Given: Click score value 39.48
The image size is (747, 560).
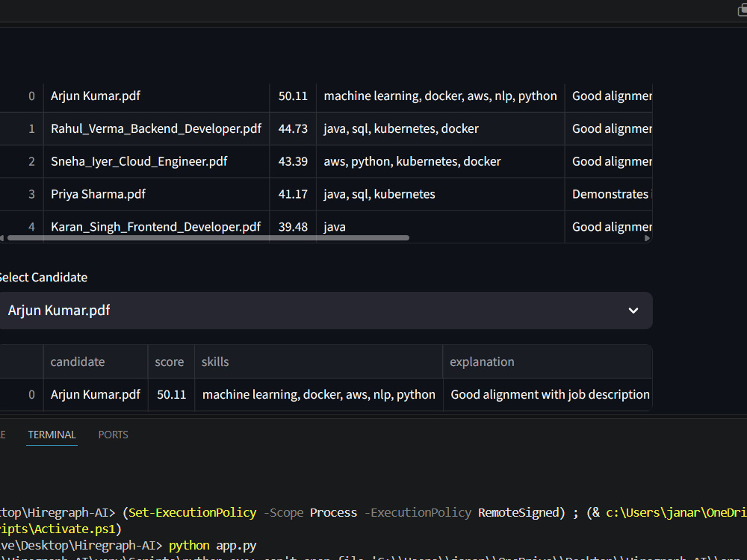Looking at the screenshot, I should pos(293,227).
